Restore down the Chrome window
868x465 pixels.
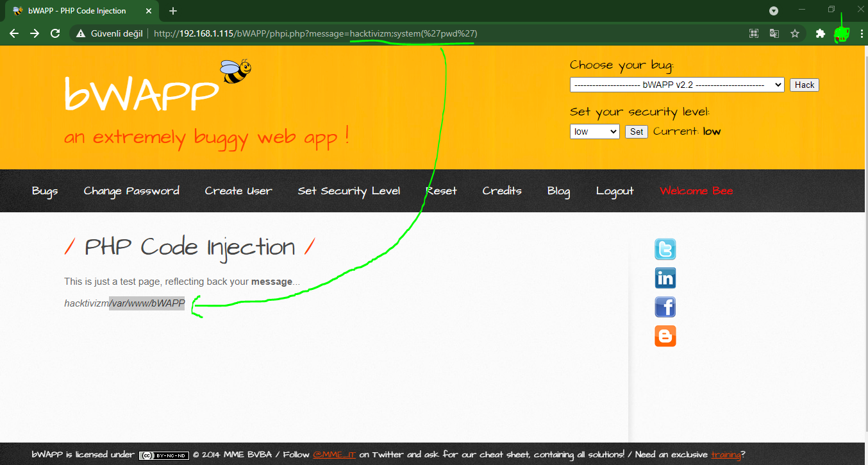831,10
